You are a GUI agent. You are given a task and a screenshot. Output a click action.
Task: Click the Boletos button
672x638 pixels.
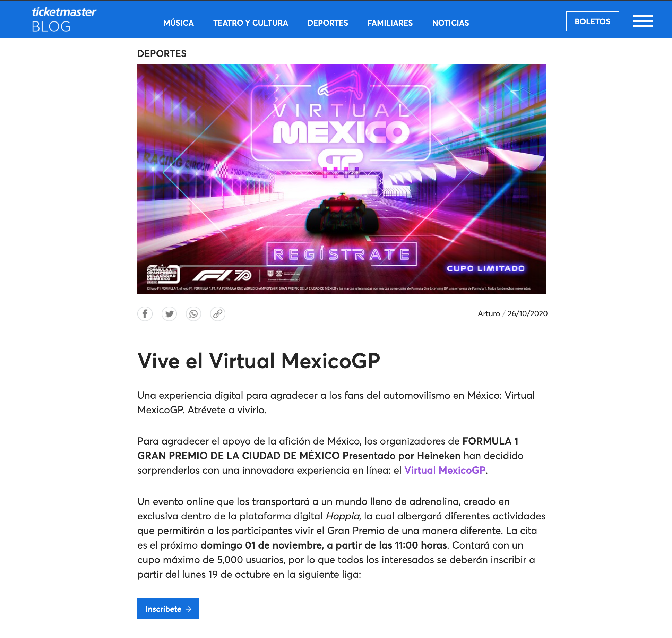(x=592, y=21)
